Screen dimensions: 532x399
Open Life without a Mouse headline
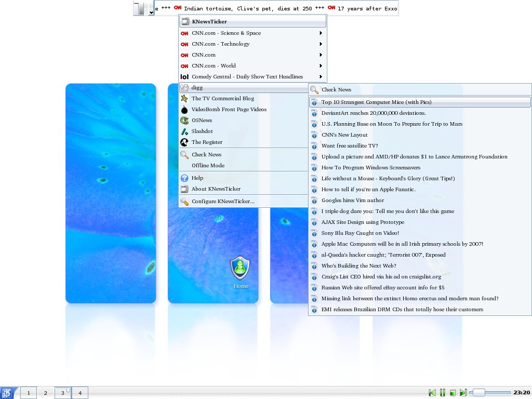420,178
